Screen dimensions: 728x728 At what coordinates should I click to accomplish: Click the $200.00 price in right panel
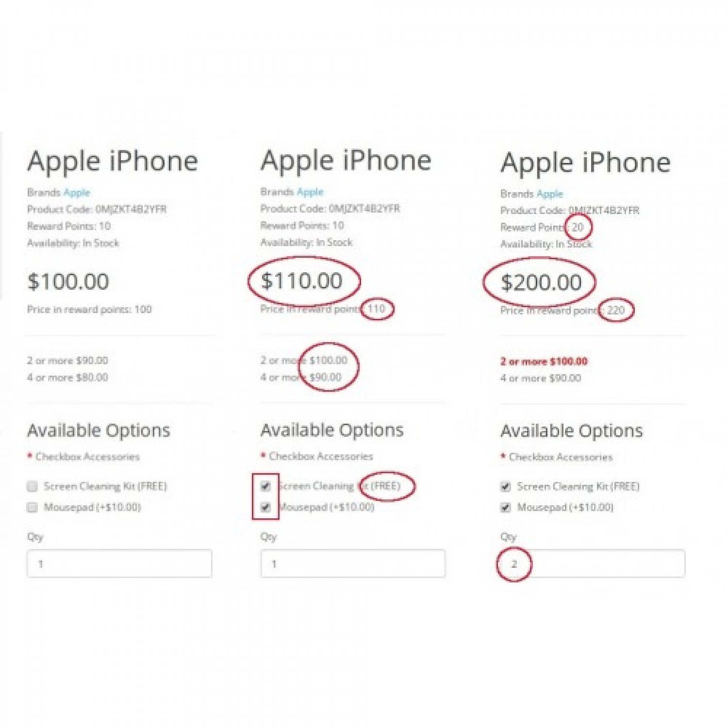click(541, 282)
